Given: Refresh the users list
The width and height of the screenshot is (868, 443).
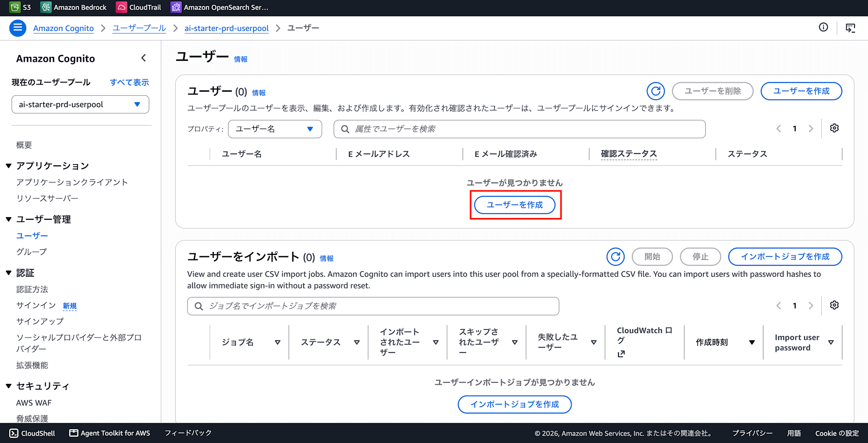Looking at the screenshot, I should (656, 91).
